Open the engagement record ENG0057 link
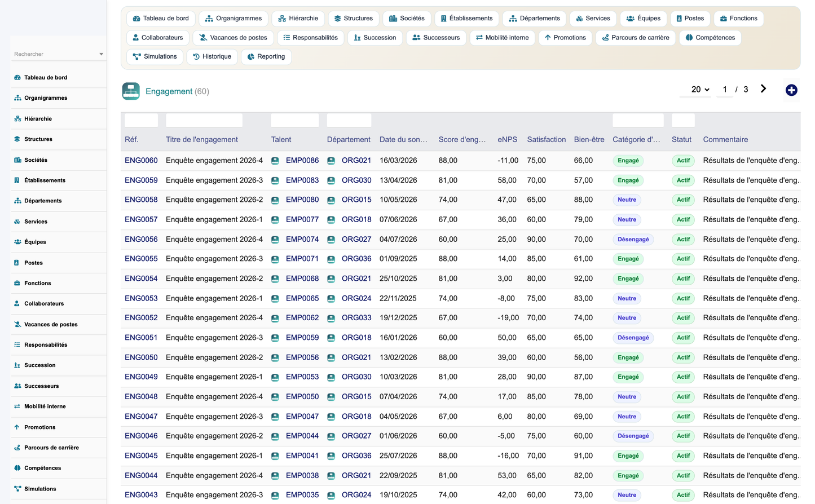 tap(141, 219)
